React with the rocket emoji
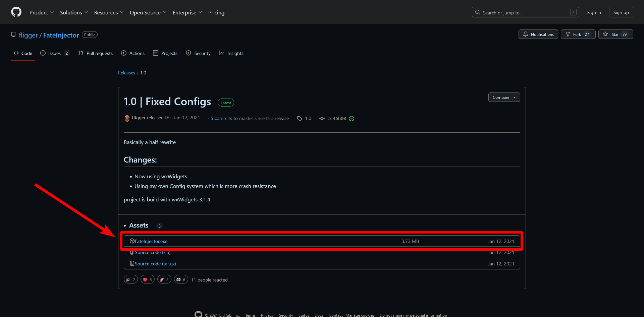The image size is (644, 317). coord(164,279)
